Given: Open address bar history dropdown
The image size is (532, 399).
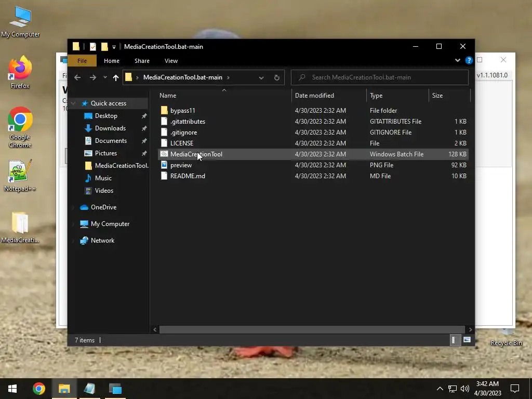Looking at the screenshot, I should click(x=261, y=78).
